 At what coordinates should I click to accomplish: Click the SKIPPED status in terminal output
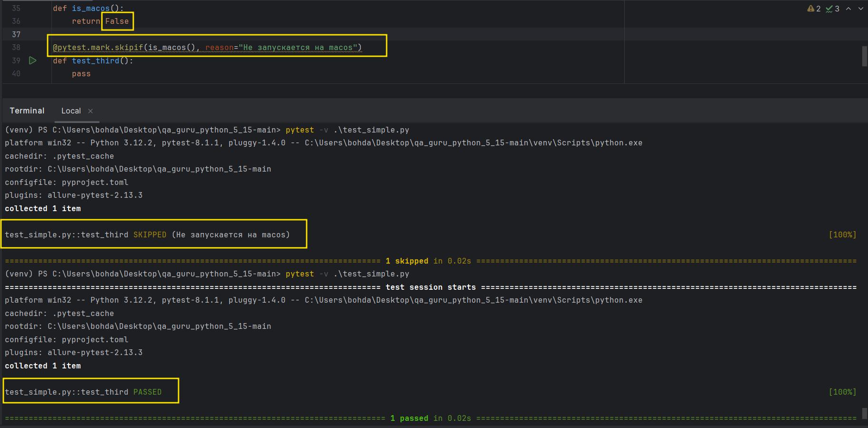[150, 234]
